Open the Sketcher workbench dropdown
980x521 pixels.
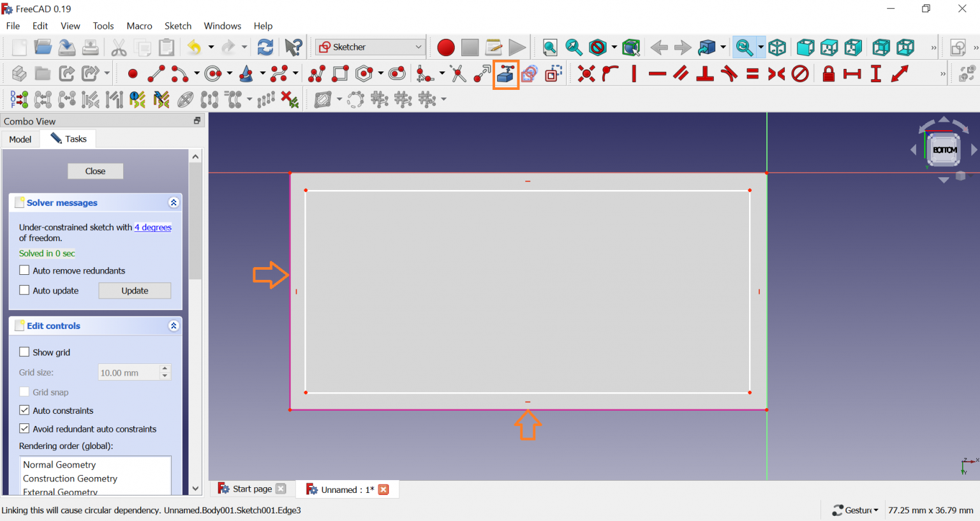pos(371,47)
